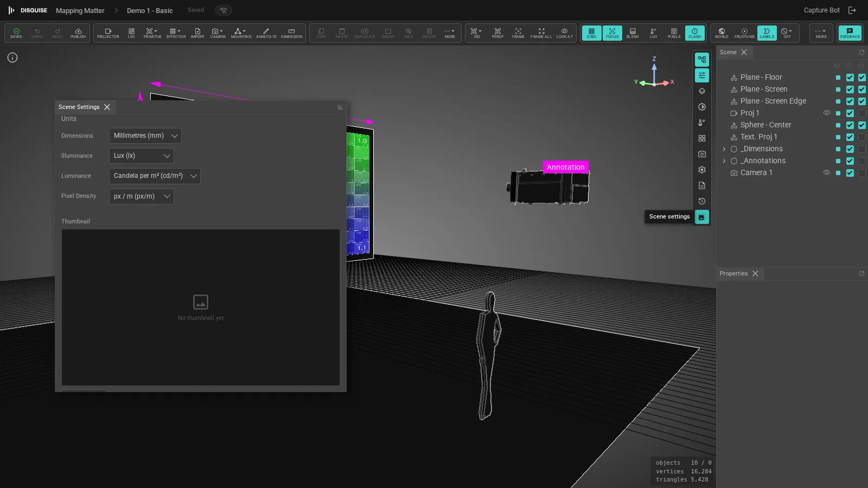Toggle visibility checkbox for Camera 1
The image size is (868, 488).
coord(850,173)
